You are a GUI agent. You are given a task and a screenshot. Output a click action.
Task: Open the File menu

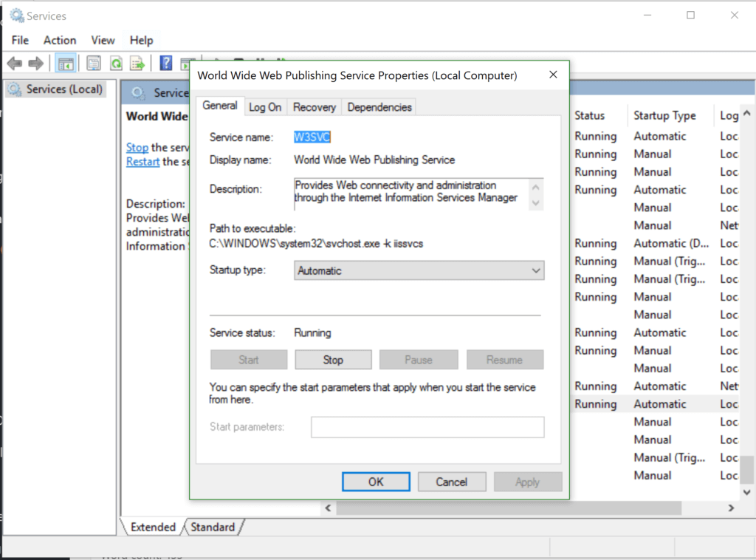tap(20, 41)
